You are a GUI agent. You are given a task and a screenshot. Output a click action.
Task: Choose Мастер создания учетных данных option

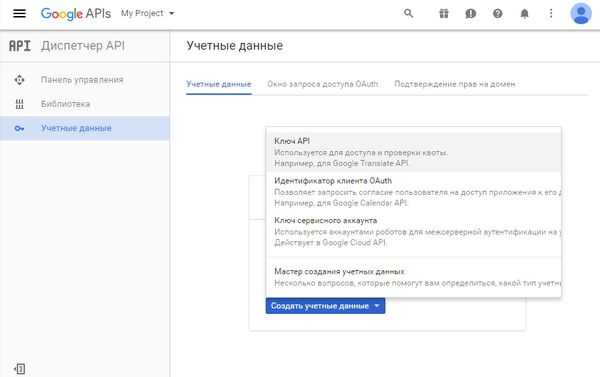coord(414,277)
